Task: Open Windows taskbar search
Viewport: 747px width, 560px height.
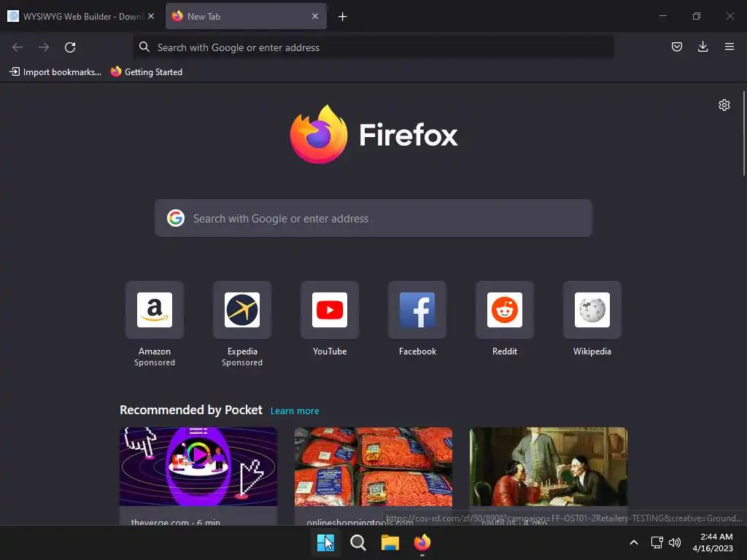Action: (357, 542)
